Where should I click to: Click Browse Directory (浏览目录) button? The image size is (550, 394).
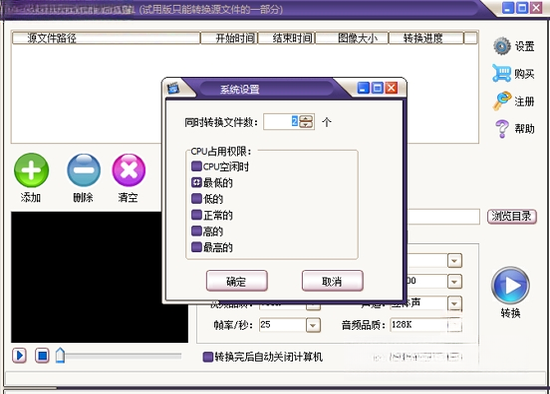pyautogui.click(x=512, y=216)
